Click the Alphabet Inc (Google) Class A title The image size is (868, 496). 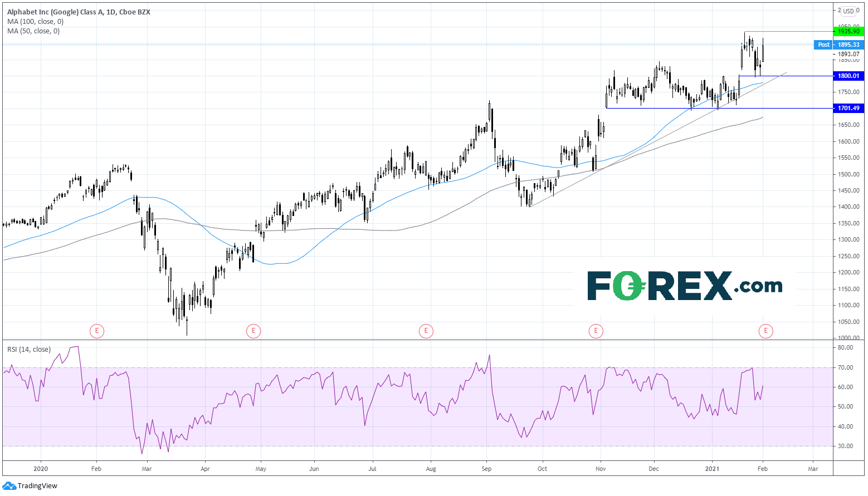79,12
